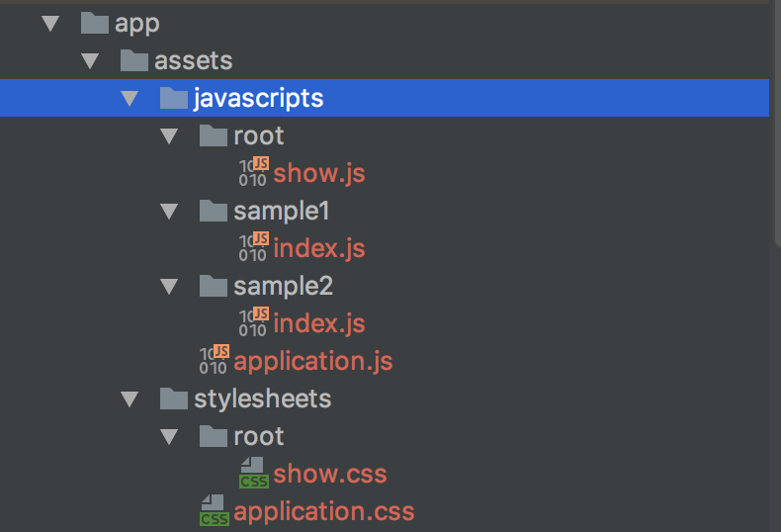Image resolution: width=781 pixels, height=532 pixels.
Task: Collapse the sample1 folder arrow
Action: tap(169, 212)
